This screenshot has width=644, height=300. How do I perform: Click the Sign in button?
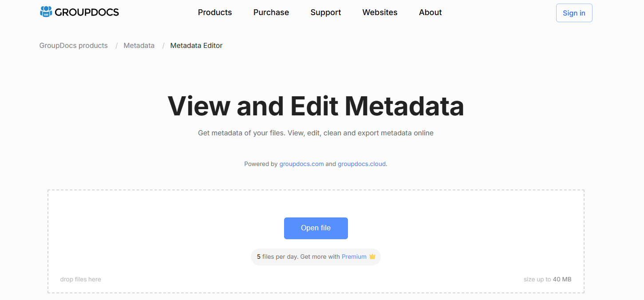(574, 13)
